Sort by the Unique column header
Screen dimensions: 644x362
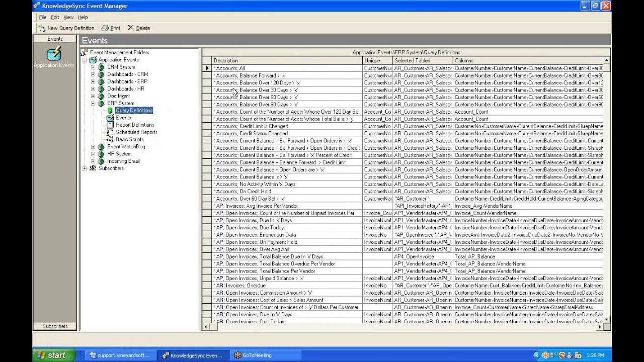377,60
